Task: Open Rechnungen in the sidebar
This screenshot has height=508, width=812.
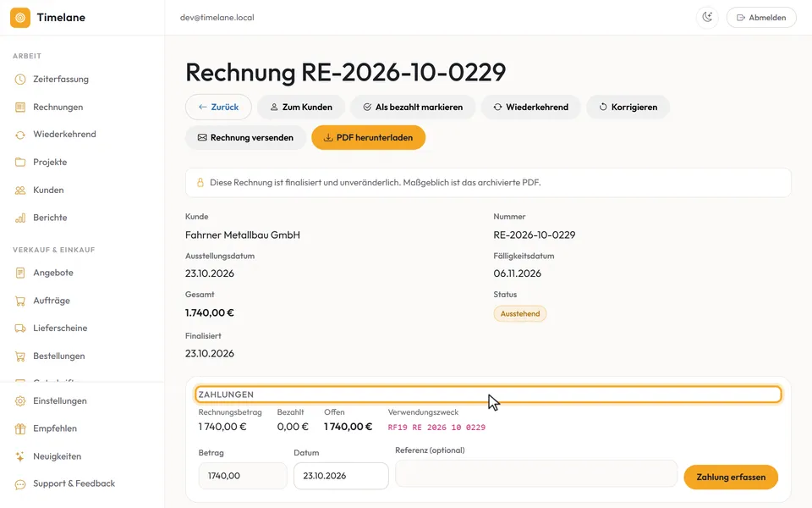Action: [x=58, y=108]
